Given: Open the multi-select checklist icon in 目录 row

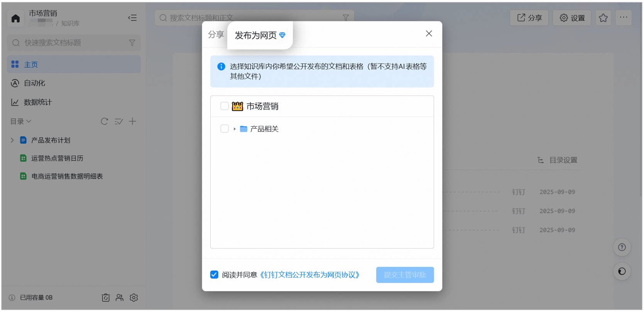Looking at the screenshot, I should click(118, 121).
